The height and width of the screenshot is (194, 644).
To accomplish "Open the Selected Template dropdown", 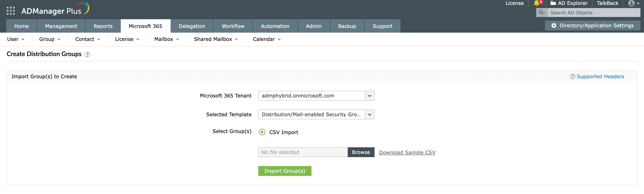I will pos(369,114).
